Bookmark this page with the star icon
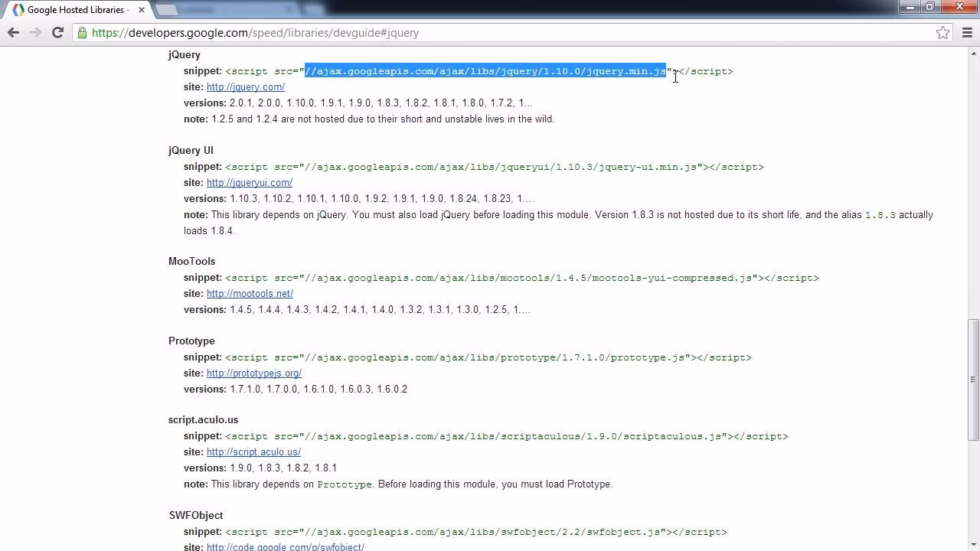 pos(942,33)
